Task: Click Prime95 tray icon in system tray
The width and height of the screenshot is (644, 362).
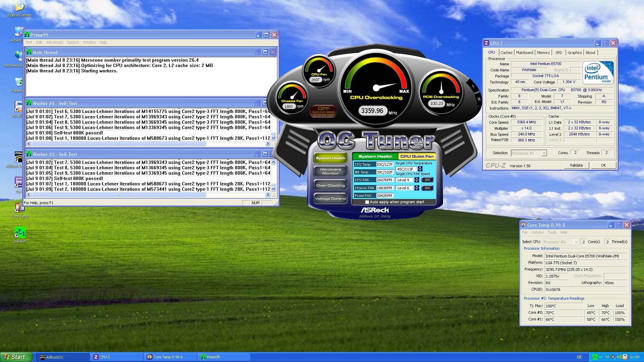Action: pos(594,357)
